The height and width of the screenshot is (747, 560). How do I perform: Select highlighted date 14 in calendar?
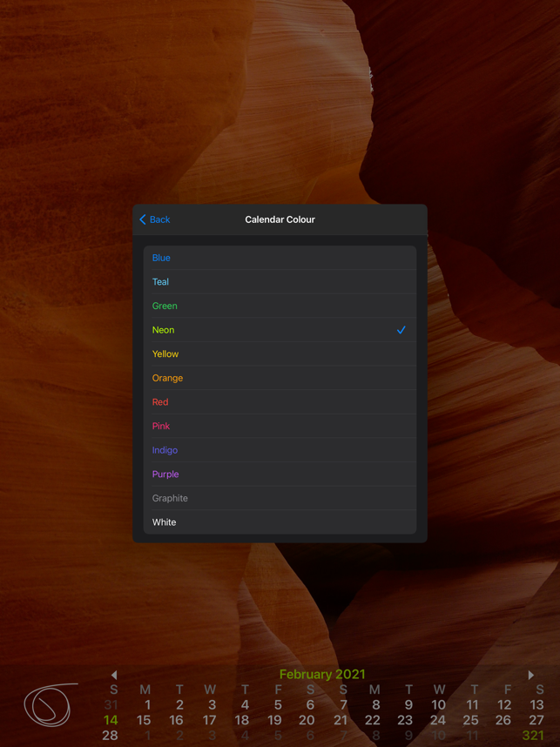pos(111,720)
